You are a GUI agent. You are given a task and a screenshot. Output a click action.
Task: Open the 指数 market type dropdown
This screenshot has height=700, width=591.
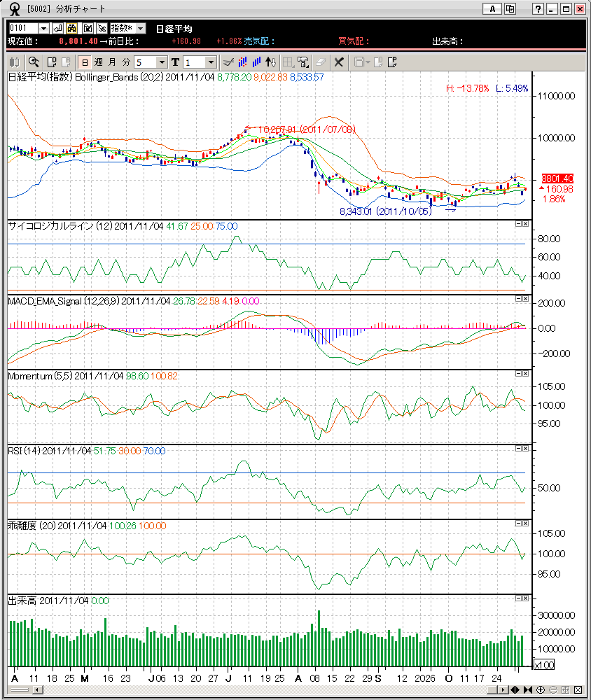point(129,28)
